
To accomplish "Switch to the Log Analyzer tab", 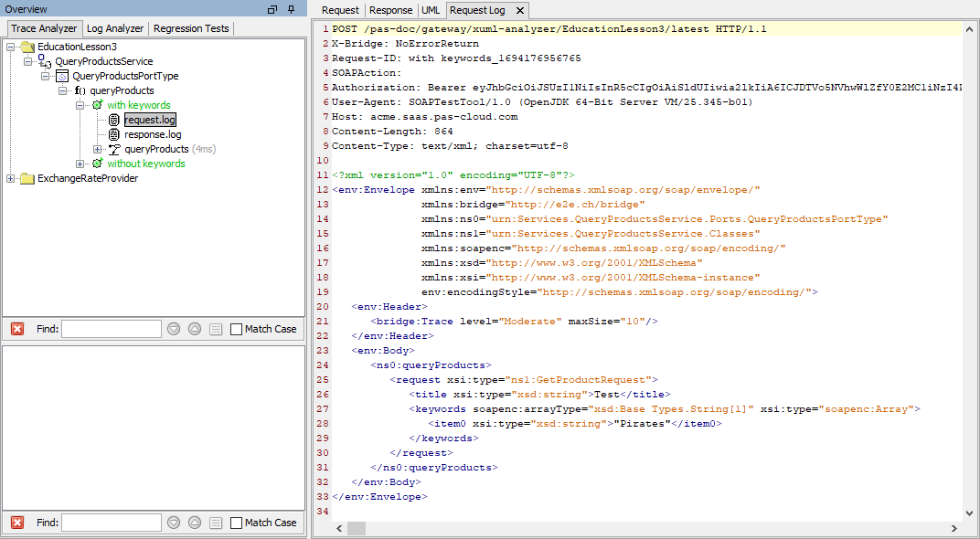I will click(115, 28).
